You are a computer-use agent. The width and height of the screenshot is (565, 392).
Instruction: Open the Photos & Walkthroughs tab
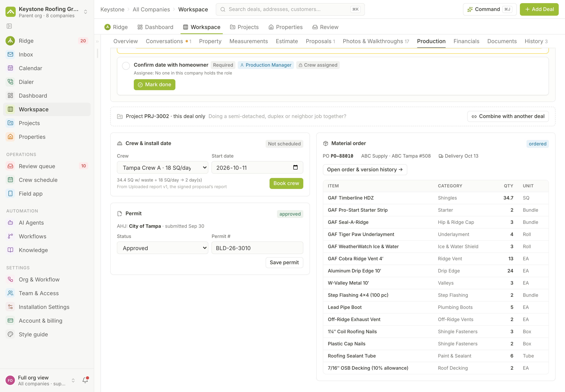point(376,41)
